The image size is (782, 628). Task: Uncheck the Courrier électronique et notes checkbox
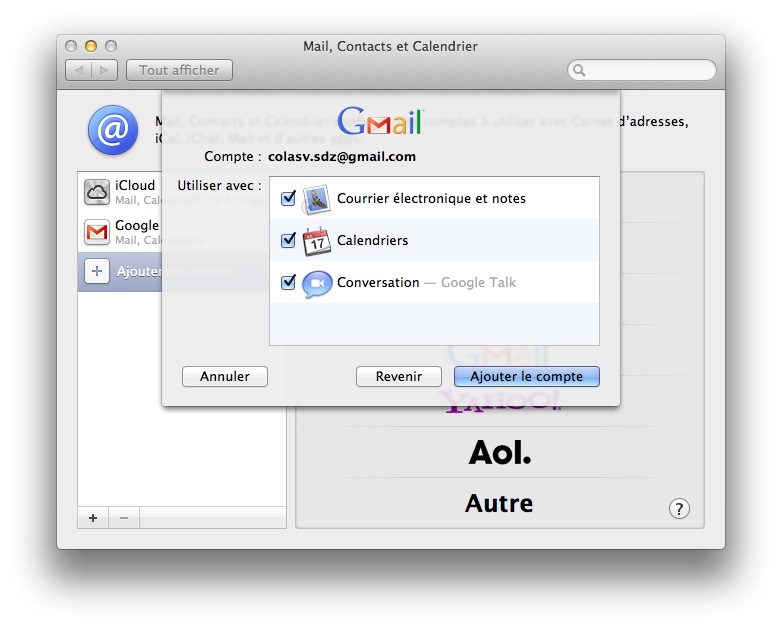[288, 198]
